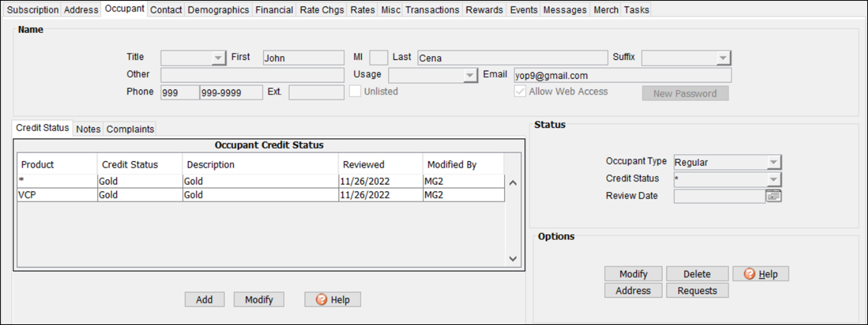
Task: Open the Notes sub-tab
Action: tap(88, 129)
